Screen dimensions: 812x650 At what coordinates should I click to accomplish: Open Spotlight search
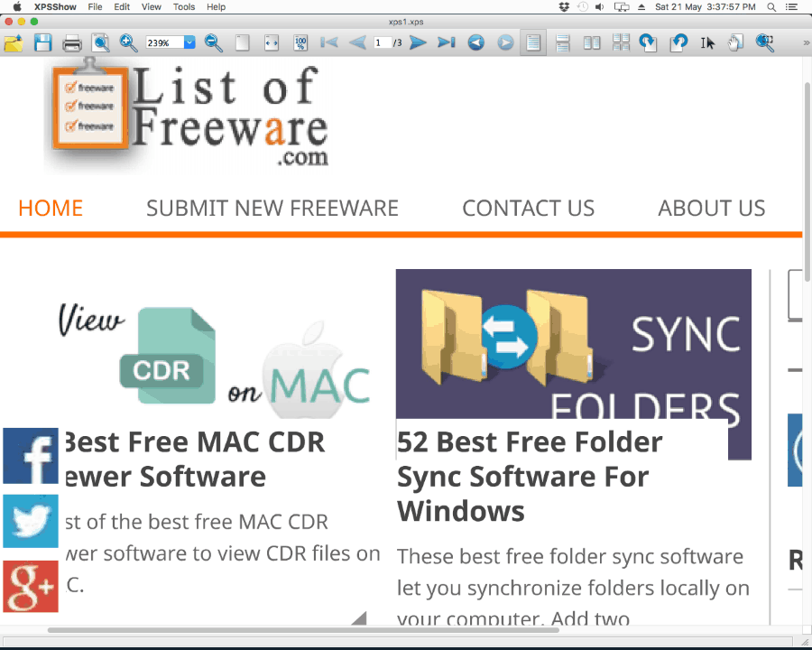point(771,6)
